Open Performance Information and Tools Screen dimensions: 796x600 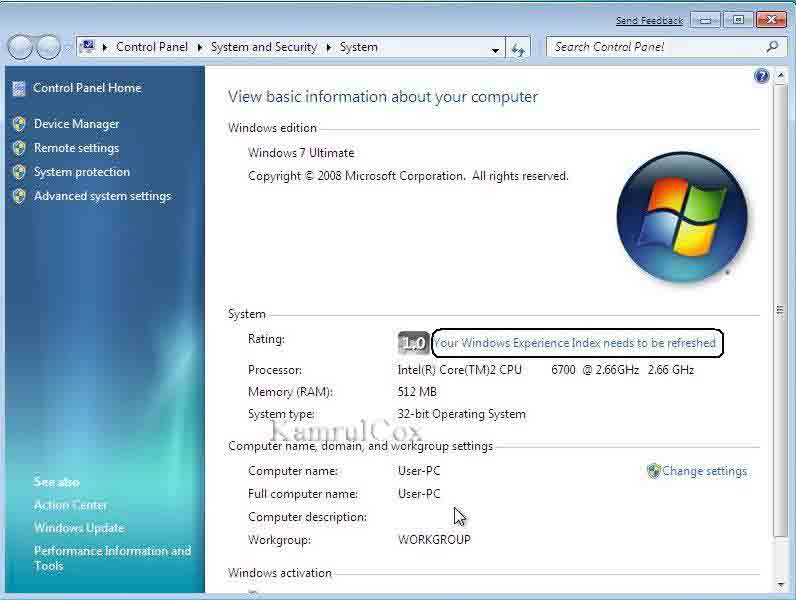point(112,558)
